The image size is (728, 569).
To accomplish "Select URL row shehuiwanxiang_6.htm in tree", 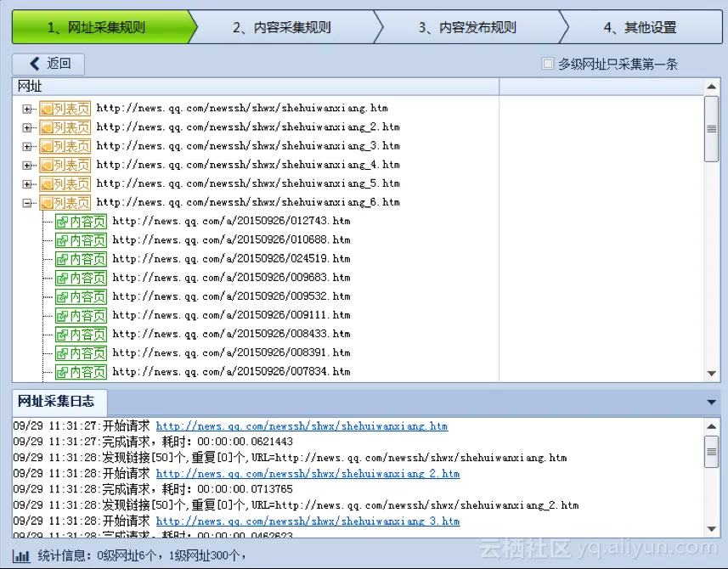I will tap(248, 202).
